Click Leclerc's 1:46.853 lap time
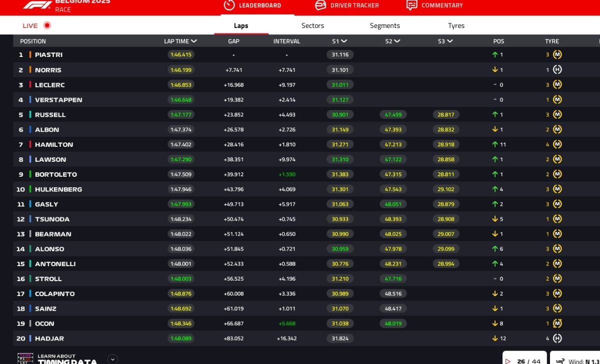 pyautogui.click(x=180, y=85)
